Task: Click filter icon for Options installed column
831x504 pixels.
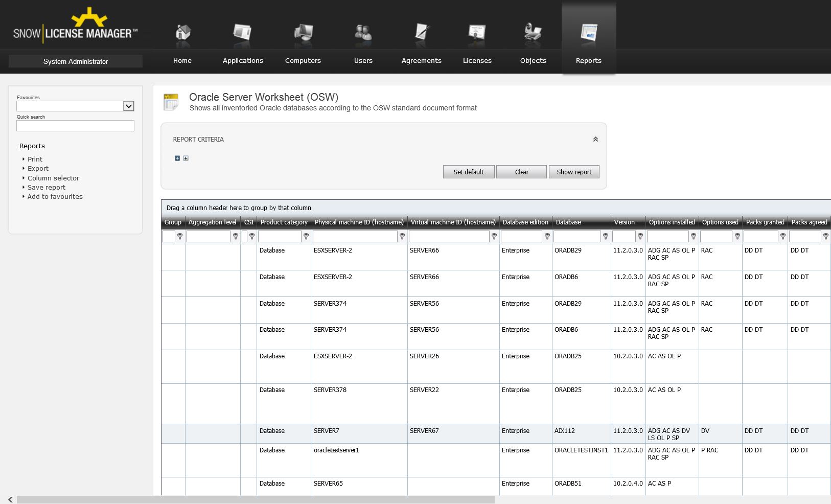Action: [694, 236]
